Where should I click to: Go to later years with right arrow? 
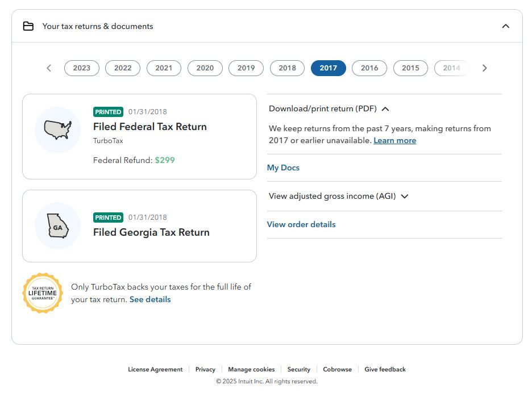point(484,68)
